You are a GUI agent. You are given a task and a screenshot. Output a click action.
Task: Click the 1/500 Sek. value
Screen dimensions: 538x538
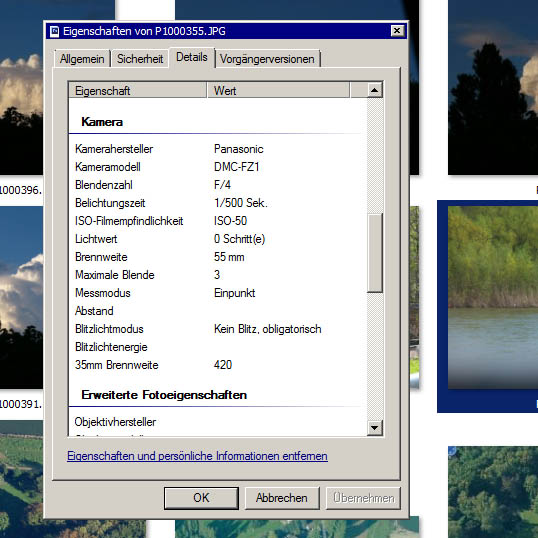241,203
